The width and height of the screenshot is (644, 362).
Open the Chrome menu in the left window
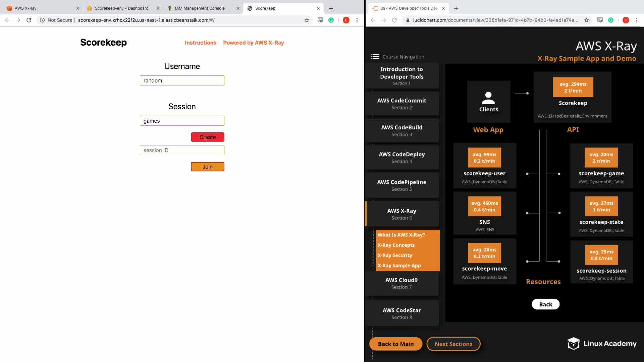[357, 20]
